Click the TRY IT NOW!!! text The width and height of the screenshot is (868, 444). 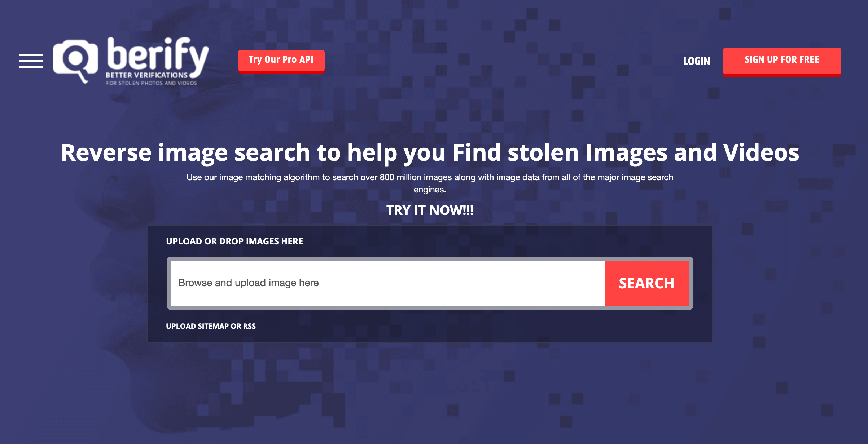click(x=430, y=210)
